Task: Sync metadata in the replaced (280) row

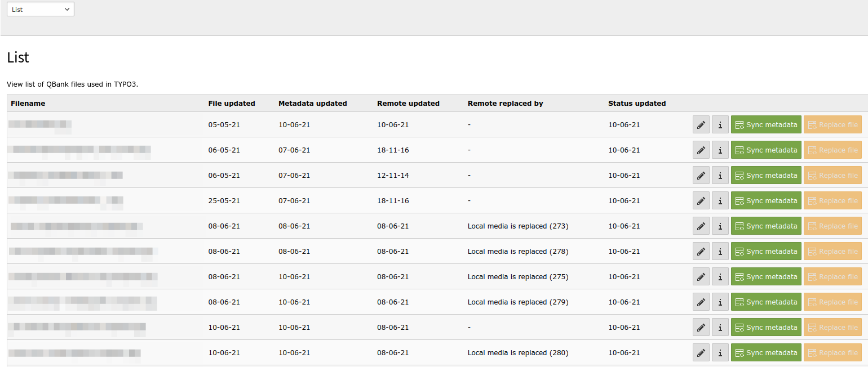Action: point(766,353)
